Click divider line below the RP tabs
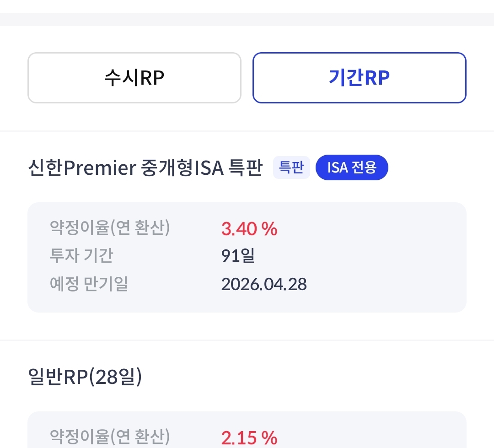Screen dimensions: 494x448 [247, 131]
